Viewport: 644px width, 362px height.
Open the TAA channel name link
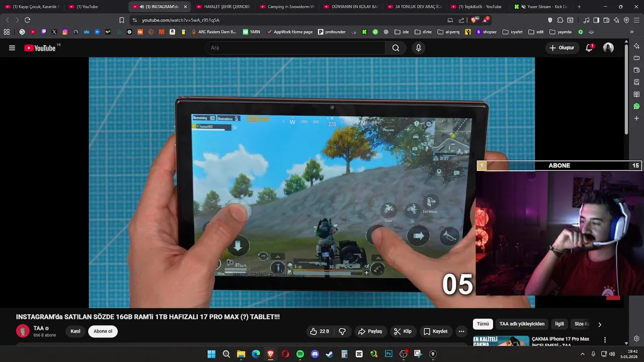(39, 328)
